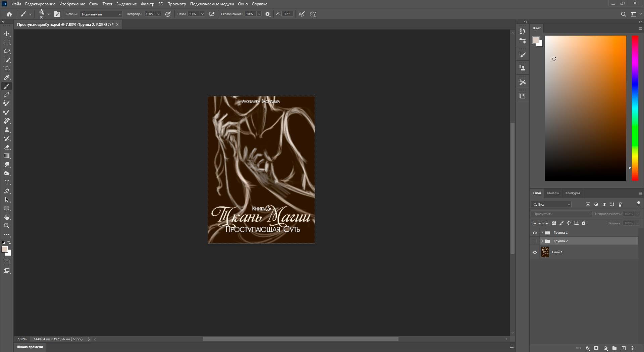Hide the Слой 1 layer
Viewport: 644px width, 352px height.
coord(535,252)
